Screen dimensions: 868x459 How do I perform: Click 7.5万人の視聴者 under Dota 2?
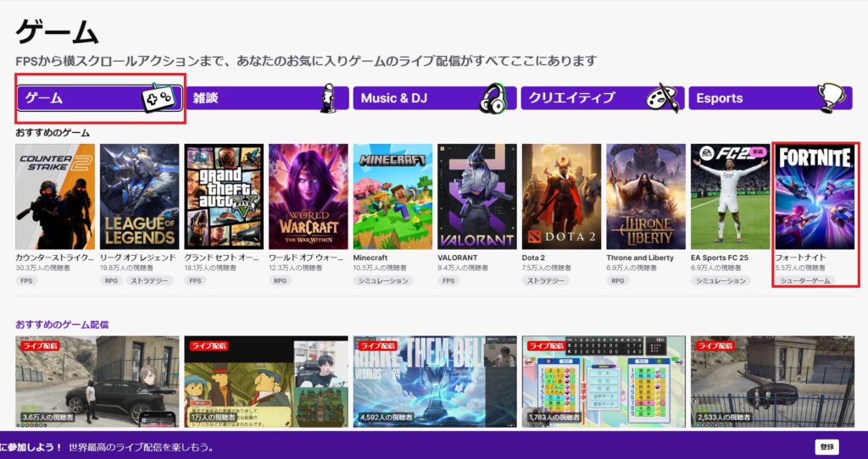tap(546, 268)
